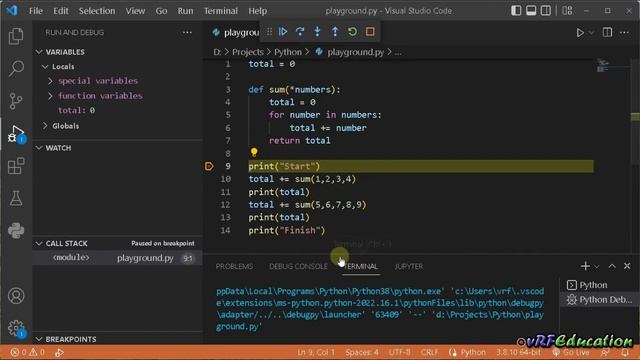640x360 pixels.
Task: Toggle secondary side bar layout icon
Action: pyautogui.click(x=546, y=11)
